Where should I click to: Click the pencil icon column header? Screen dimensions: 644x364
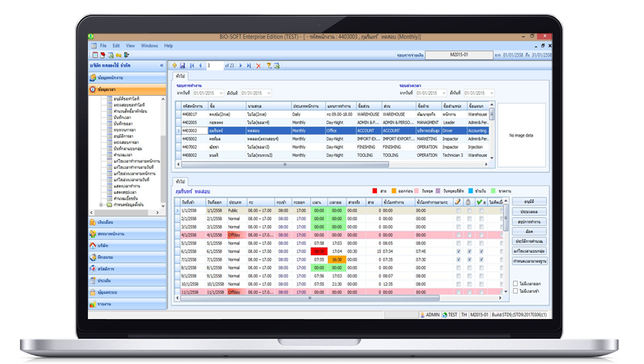coord(458,202)
